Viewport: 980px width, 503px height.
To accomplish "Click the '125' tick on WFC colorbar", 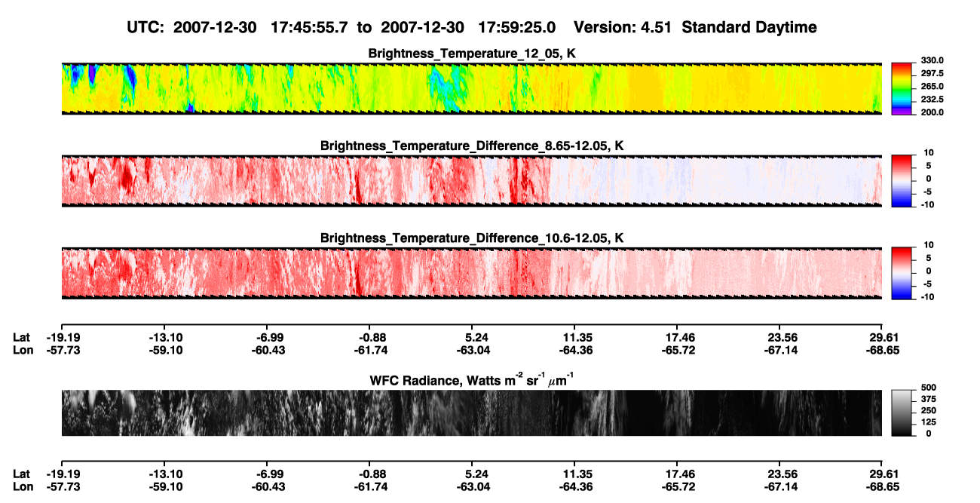I will (929, 422).
